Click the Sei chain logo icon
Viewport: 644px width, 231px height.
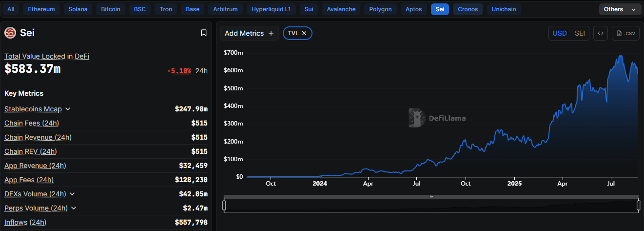pyautogui.click(x=10, y=33)
